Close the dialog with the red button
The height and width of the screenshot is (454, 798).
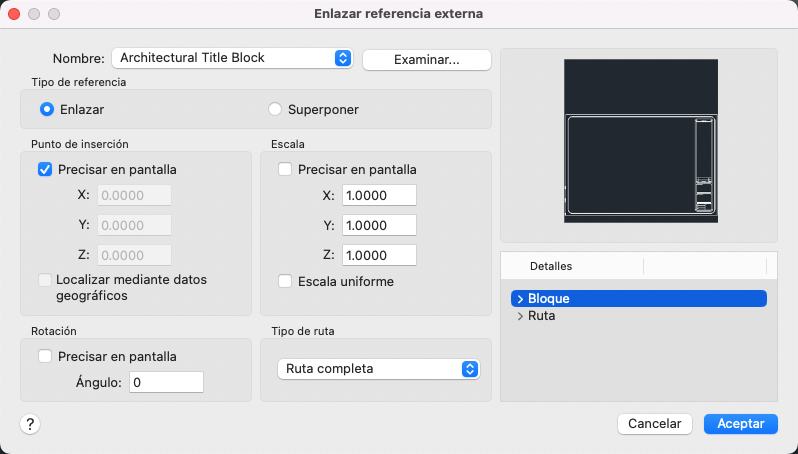14,14
